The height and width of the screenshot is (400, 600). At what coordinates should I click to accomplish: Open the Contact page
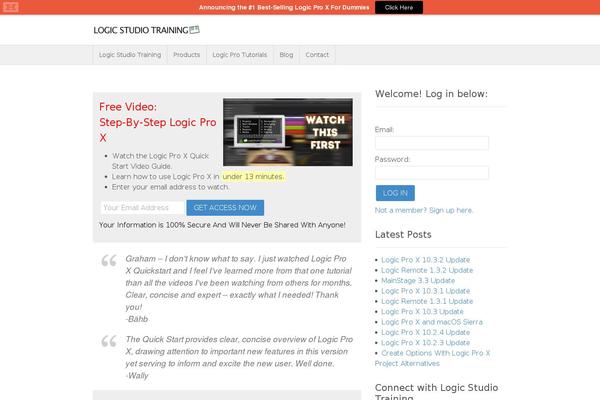[317, 55]
